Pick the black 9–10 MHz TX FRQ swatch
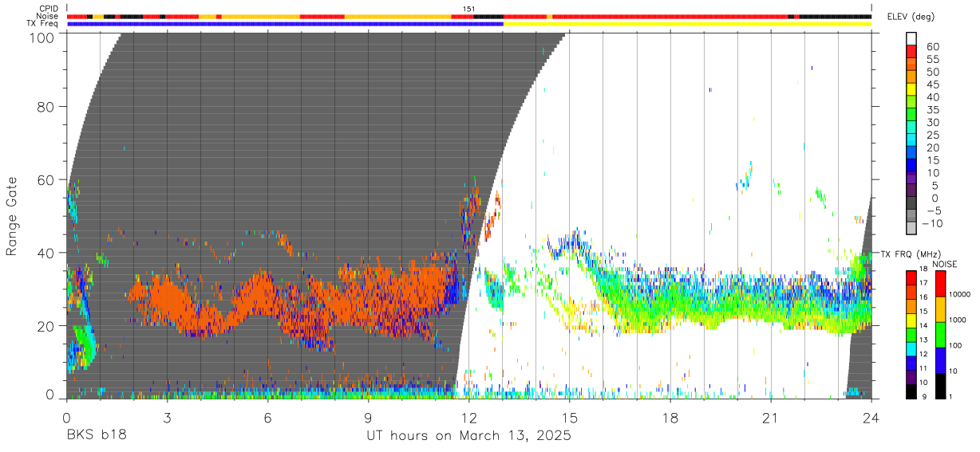 click(x=911, y=391)
